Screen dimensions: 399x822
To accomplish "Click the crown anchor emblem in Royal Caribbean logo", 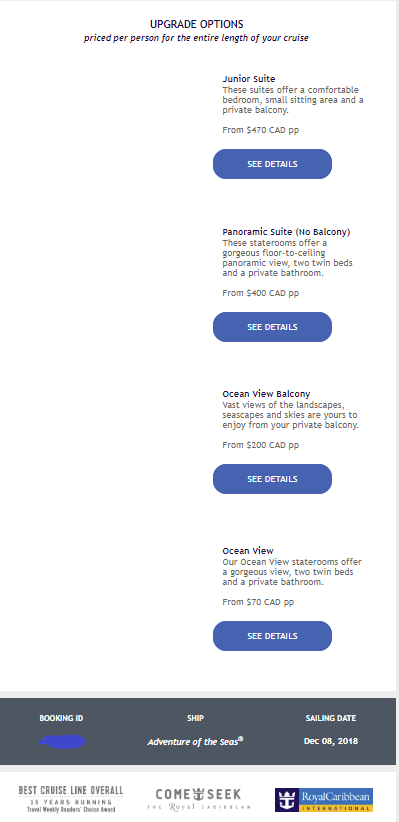I will (x=287, y=799).
